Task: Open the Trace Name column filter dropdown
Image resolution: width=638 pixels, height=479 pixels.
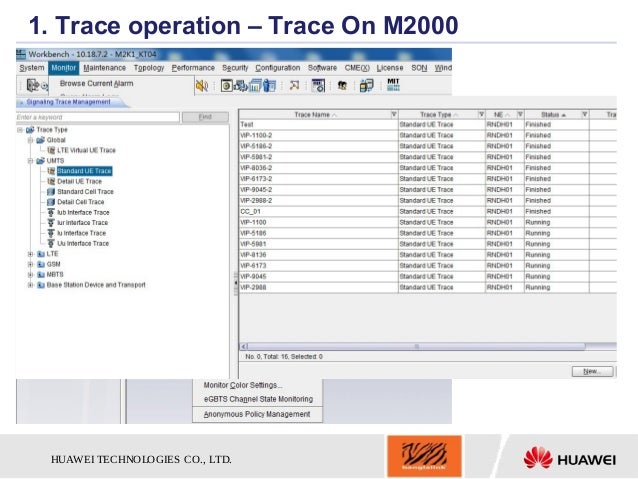Action: coord(394,114)
